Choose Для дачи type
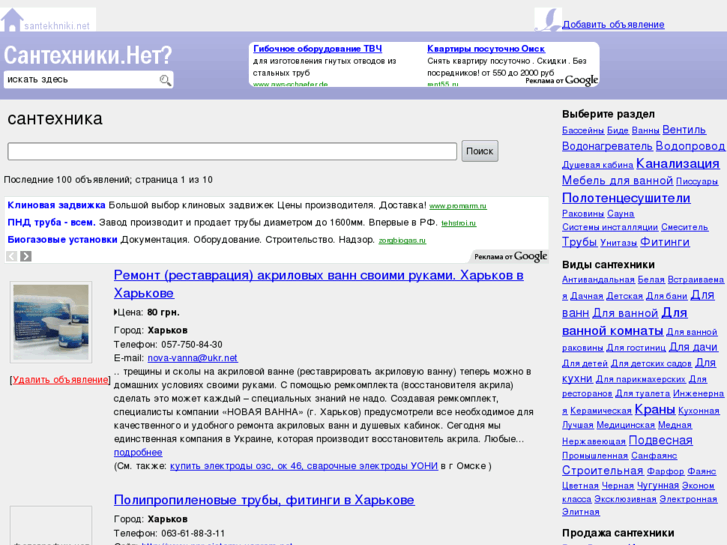727x545 pixels. [x=693, y=347]
